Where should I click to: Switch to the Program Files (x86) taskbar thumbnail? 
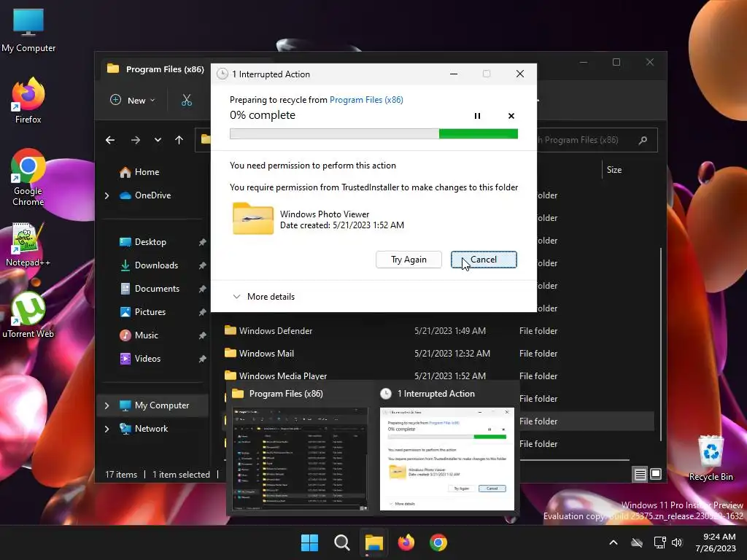300,449
